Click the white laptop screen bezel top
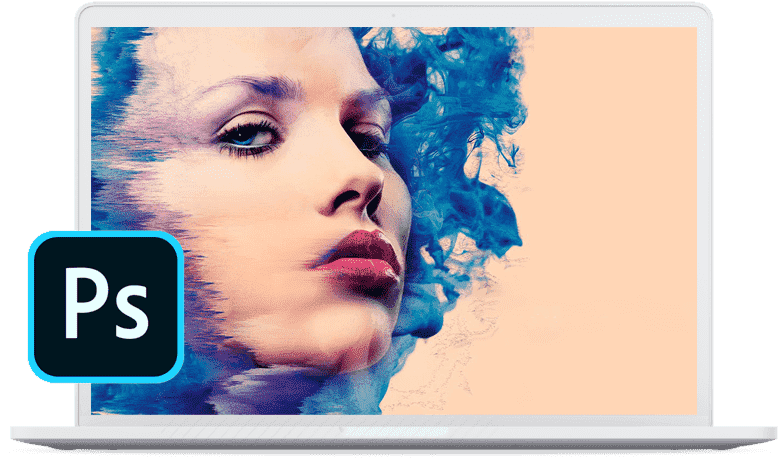779x458 pixels. [x=394, y=15]
